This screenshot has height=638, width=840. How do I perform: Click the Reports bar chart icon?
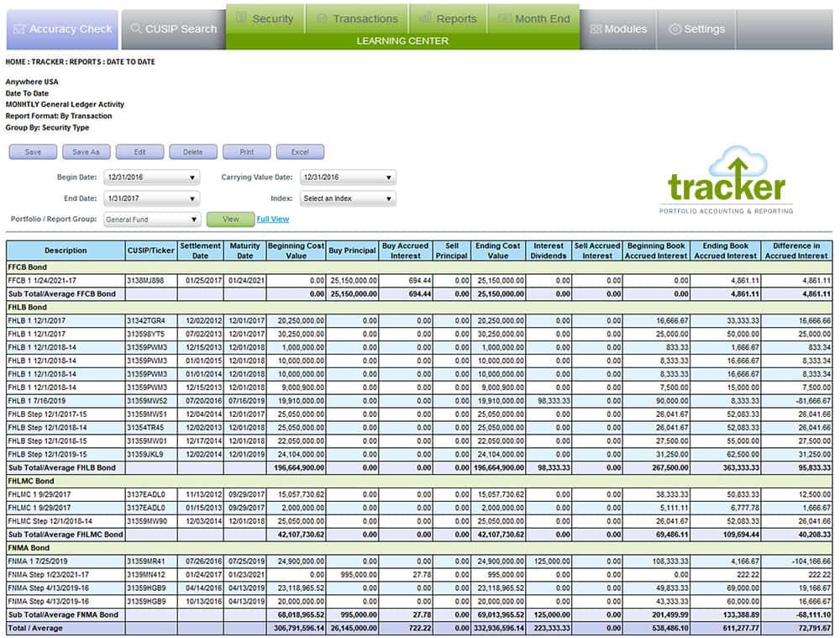tap(426, 18)
